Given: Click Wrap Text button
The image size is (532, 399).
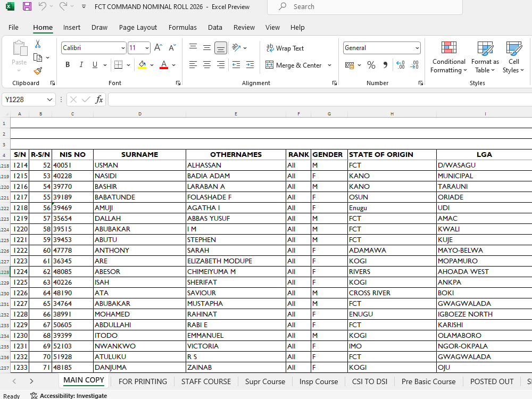Looking at the screenshot, I should tap(285, 48).
